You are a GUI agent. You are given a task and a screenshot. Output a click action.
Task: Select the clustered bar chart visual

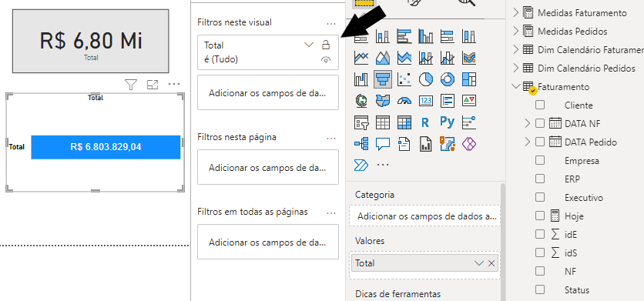404,36
